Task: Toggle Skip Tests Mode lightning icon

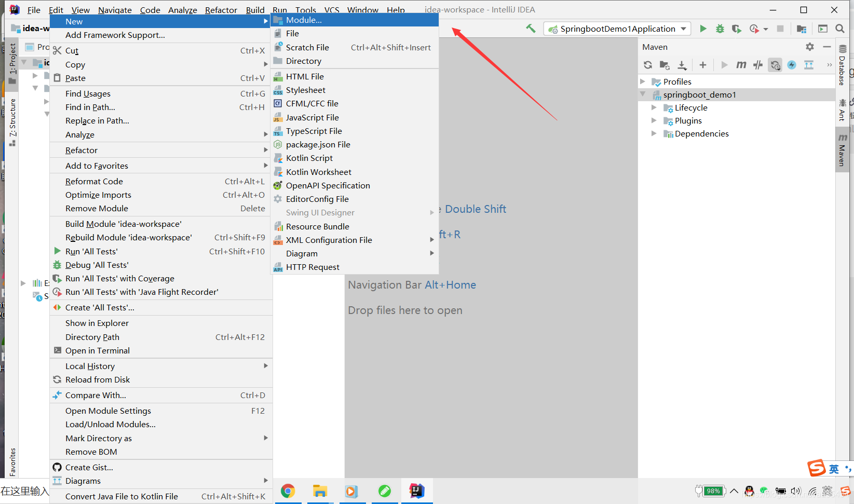Action: [792, 65]
